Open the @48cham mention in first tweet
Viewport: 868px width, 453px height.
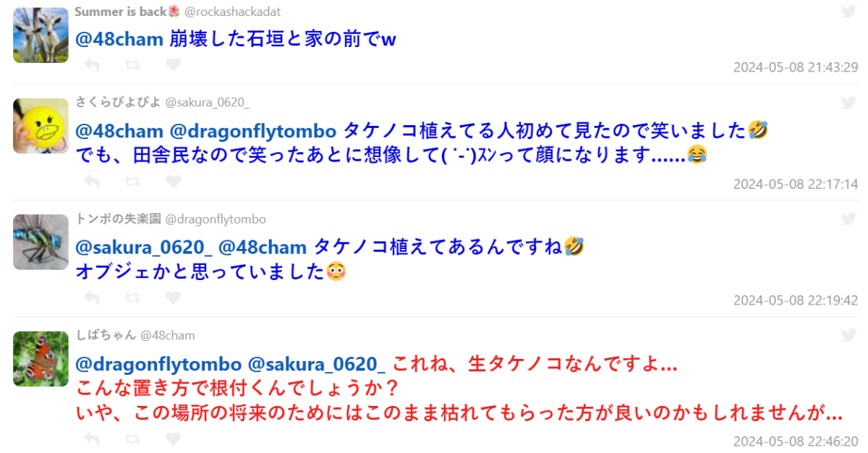[x=119, y=39]
